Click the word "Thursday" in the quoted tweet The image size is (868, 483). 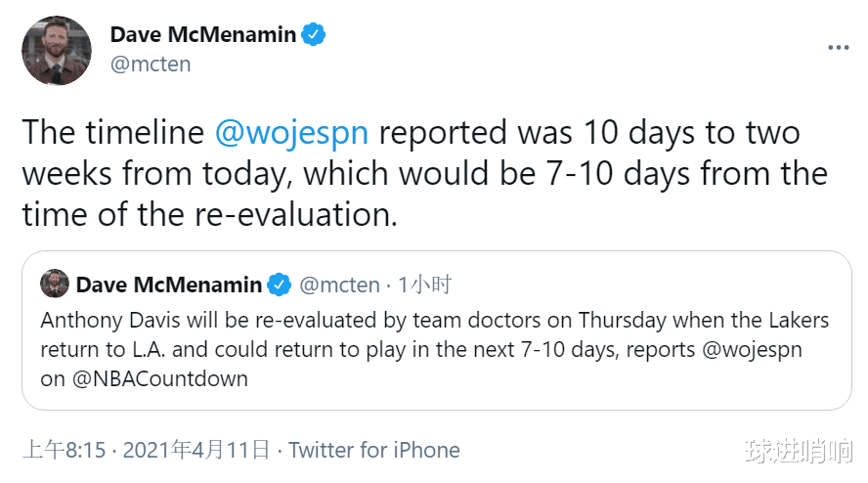click(621, 320)
